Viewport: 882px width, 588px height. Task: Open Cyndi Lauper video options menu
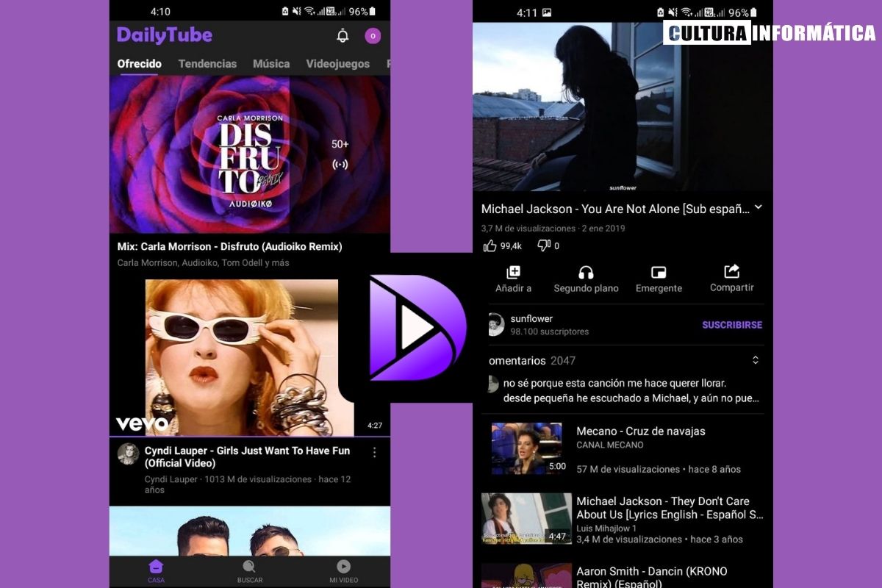pos(374,453)
